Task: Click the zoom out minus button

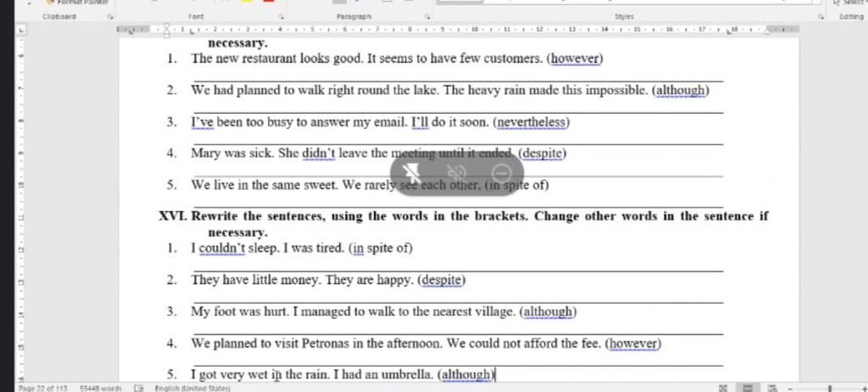Action: point(791,388)
